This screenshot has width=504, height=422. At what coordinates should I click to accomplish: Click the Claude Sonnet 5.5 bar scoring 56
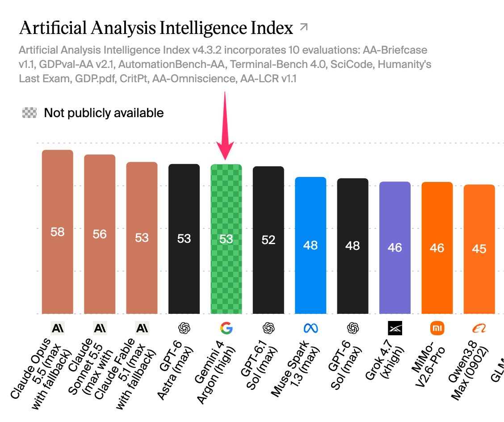(x=100, y=234)
